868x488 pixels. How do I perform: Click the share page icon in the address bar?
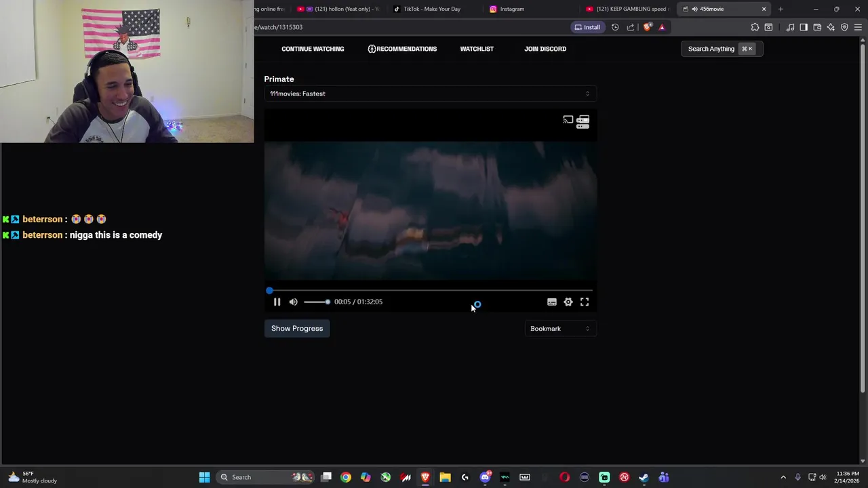631,27
